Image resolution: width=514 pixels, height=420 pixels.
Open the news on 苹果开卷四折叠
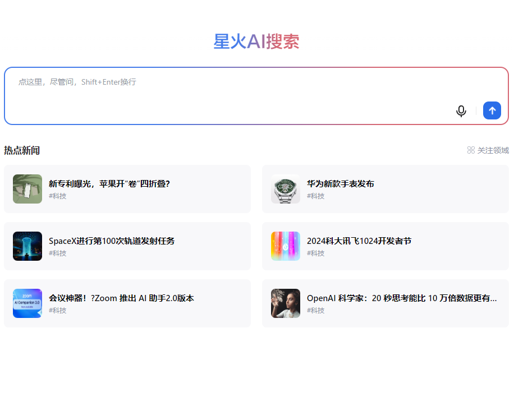pos(127,189)
